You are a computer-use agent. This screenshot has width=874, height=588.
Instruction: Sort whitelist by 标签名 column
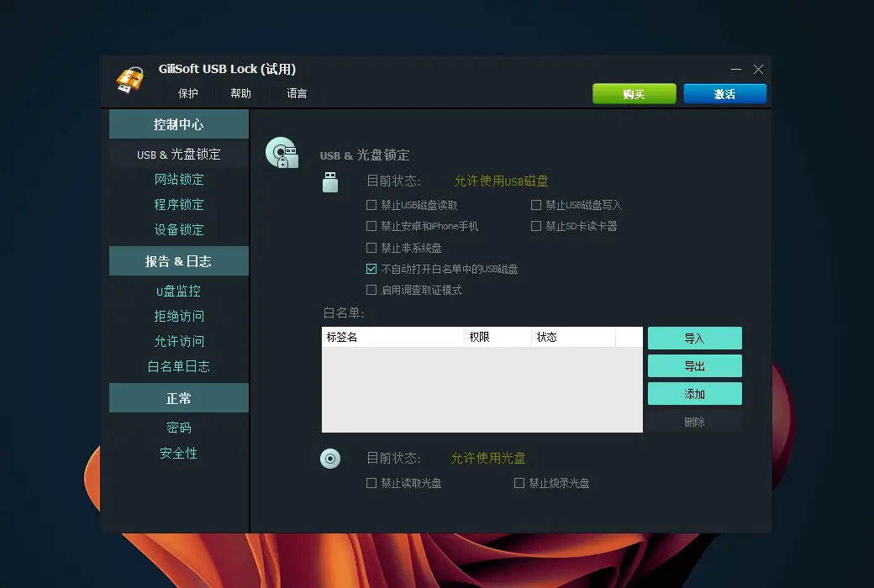click(393, 337)
